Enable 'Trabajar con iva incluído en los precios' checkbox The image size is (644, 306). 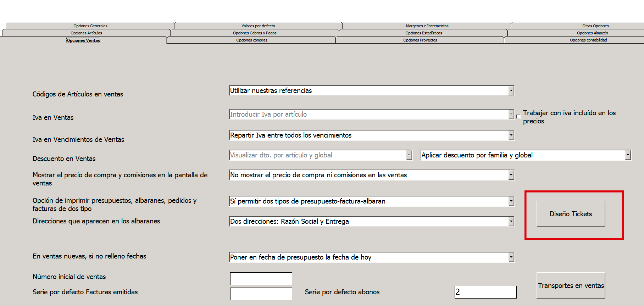click(x=518, y=117)
